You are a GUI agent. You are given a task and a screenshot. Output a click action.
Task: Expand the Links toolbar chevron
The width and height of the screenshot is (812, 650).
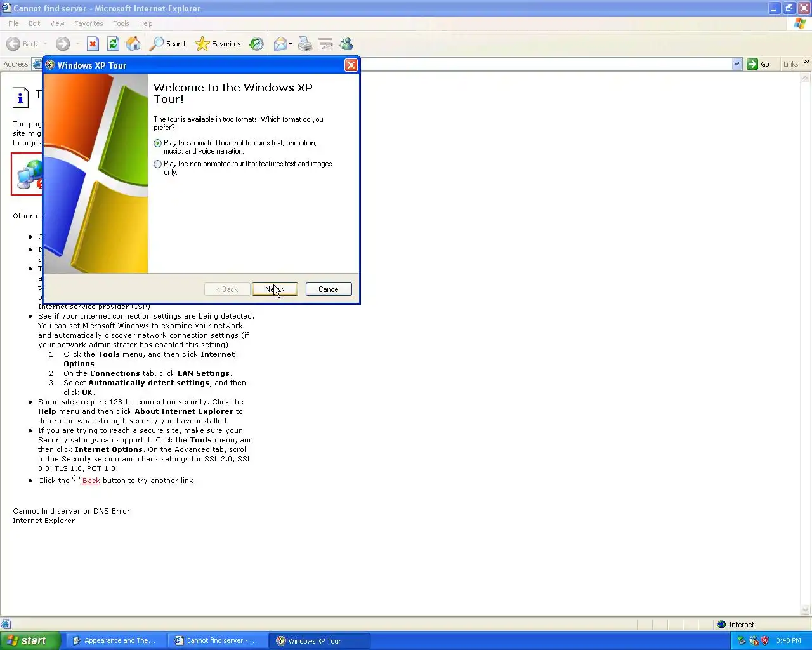tap(806, 62)
